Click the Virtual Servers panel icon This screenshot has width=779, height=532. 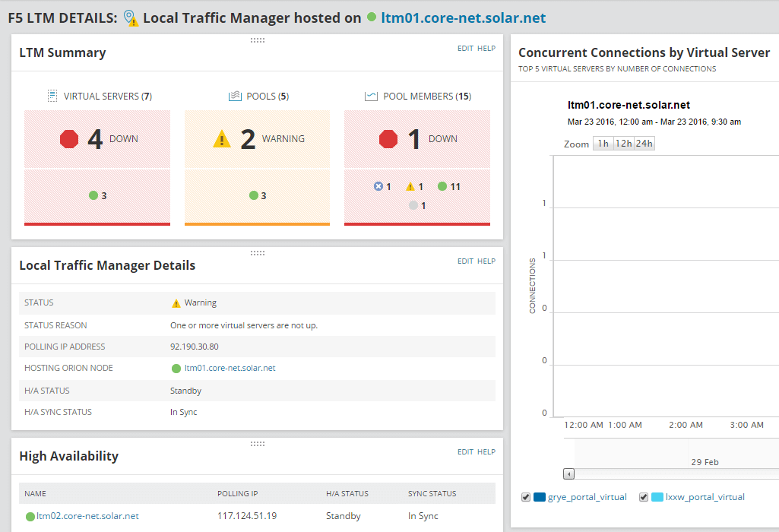pos(52,96)
